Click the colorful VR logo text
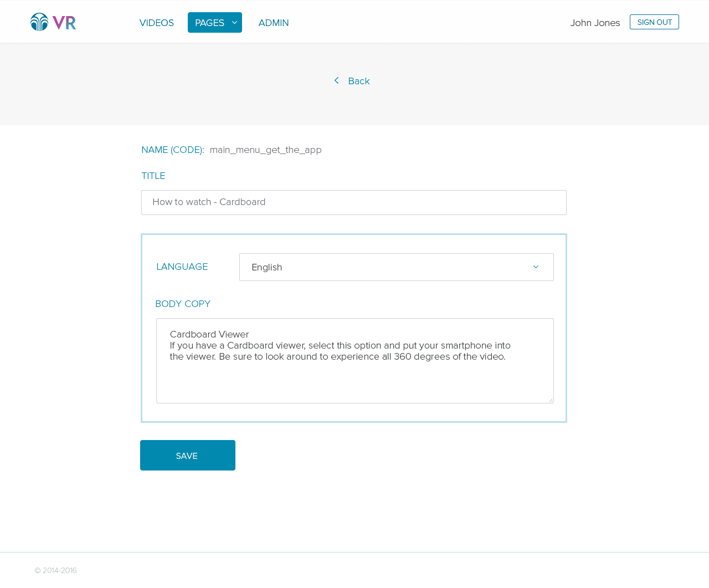 [x=64, y=23]
